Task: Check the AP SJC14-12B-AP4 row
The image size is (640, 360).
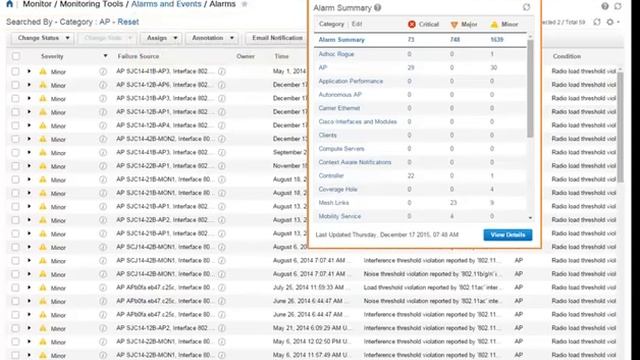Action: (x=16, y=125)
